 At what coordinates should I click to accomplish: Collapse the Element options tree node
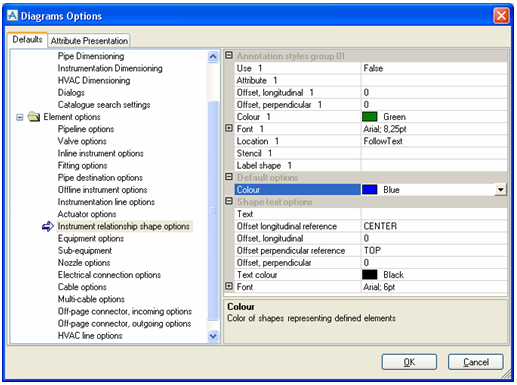20,117
